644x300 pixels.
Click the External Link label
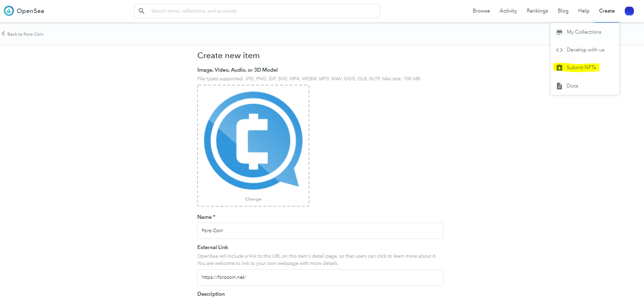click(x=213, y=247)
